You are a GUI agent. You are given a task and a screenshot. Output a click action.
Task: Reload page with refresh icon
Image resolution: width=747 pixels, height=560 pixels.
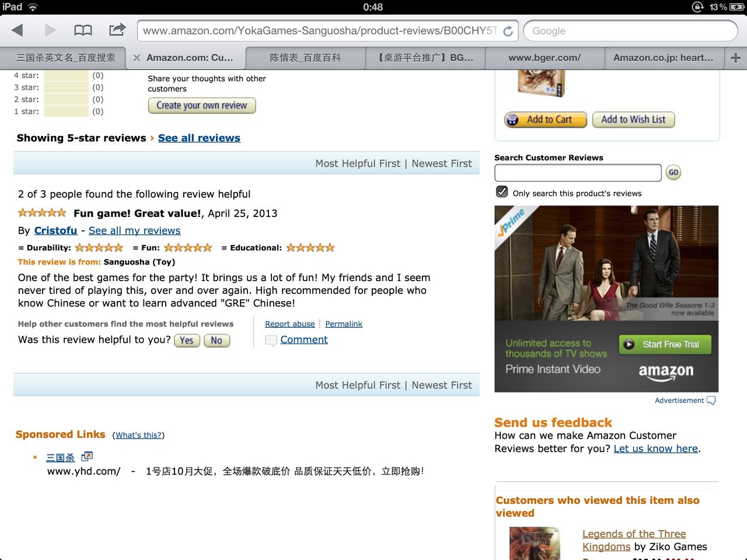tap(508, 31)
